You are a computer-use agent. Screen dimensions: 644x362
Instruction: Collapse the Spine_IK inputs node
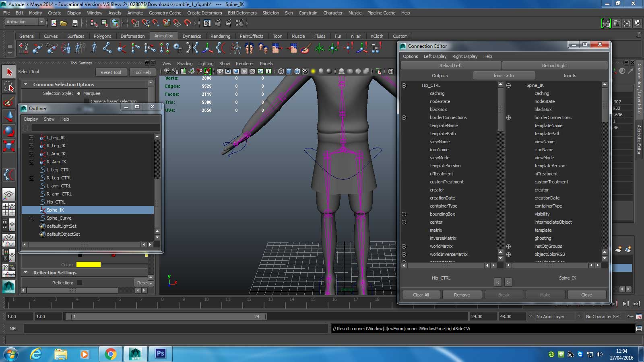point(508,85)
